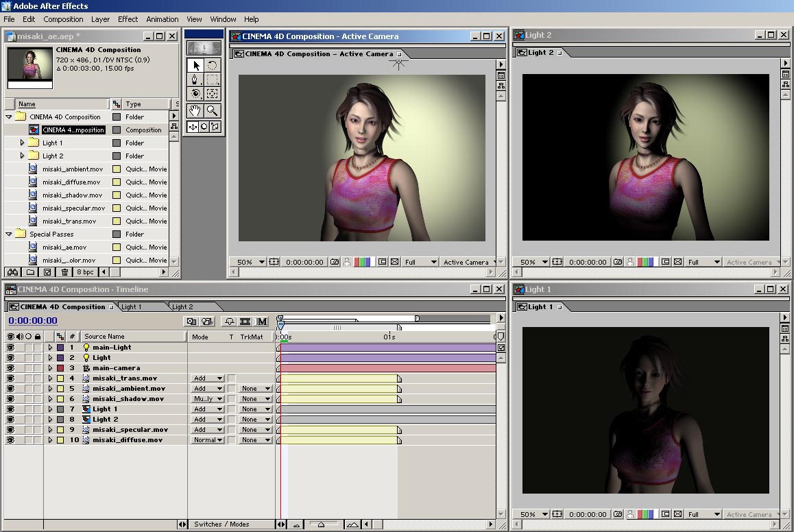Viewport: 794px width, 532px height.
Task: Open the blending Mode dropdown for misaki_shadow.mov
Action: point(208,399)
